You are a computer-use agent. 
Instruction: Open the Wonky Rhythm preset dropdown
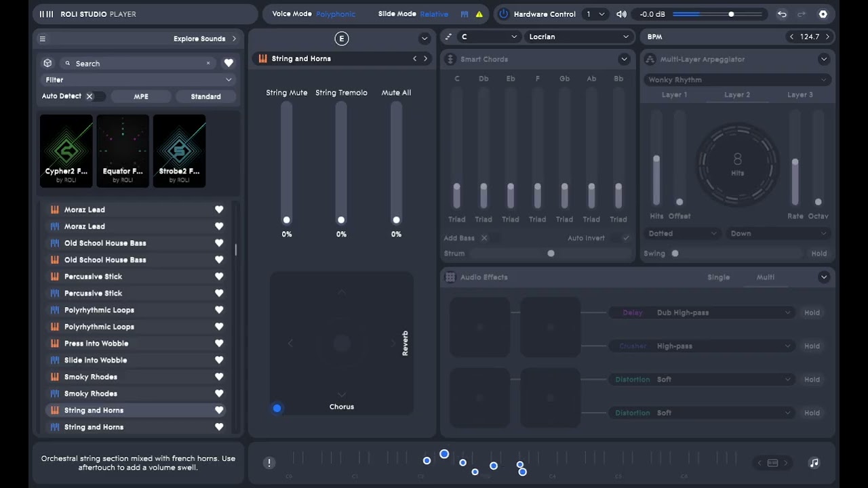click(x=737, y=80)
